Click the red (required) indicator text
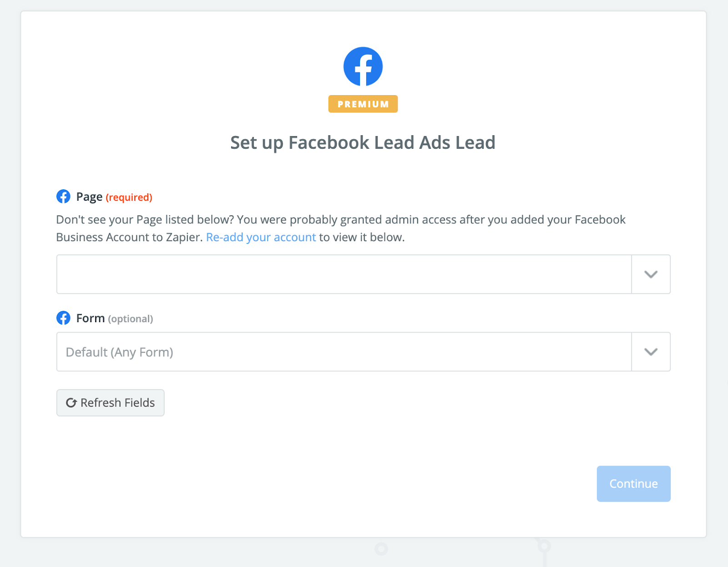 click(129, 197)
